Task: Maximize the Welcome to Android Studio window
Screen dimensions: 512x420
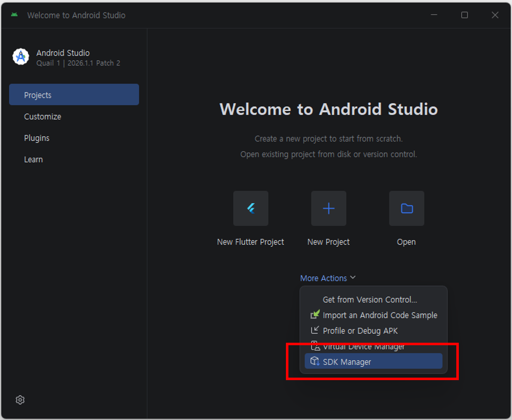Action: (465, 15)
